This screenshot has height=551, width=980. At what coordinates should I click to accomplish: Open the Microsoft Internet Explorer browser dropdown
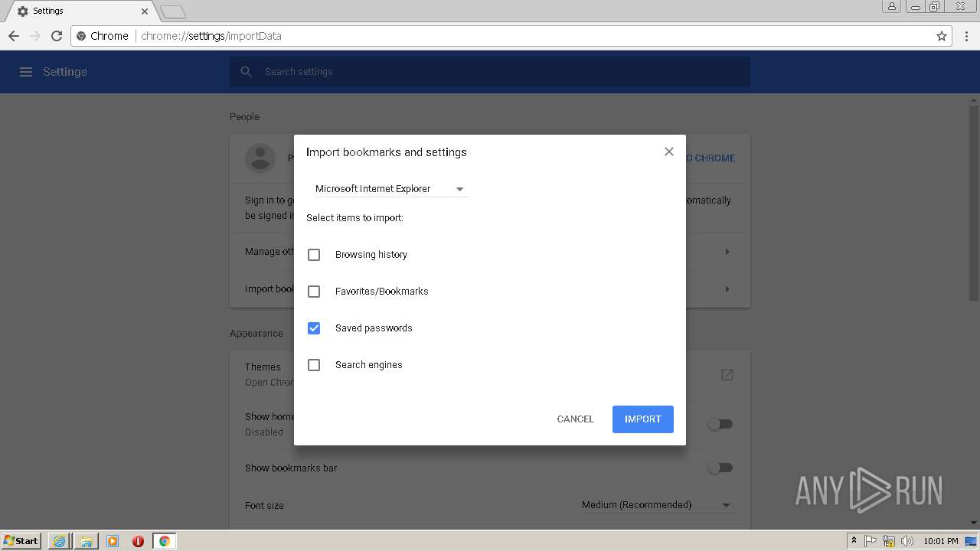390,189
